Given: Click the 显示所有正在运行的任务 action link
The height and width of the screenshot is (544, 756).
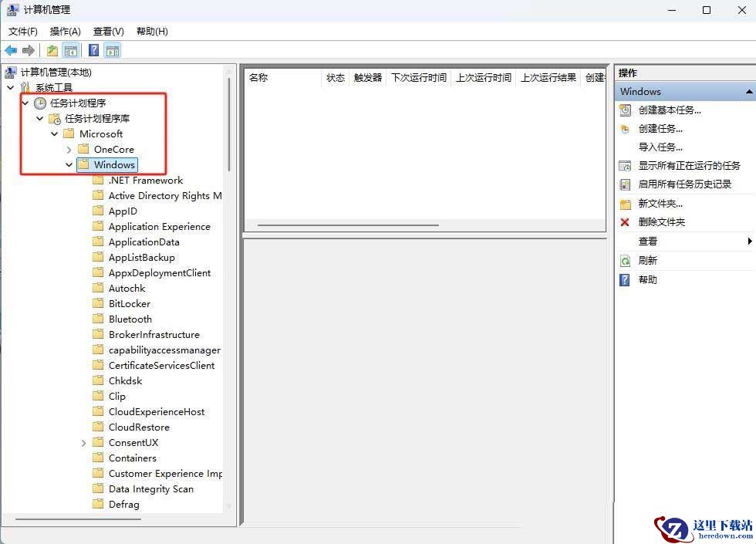Looking at the screenshot, I should point(689,166).
